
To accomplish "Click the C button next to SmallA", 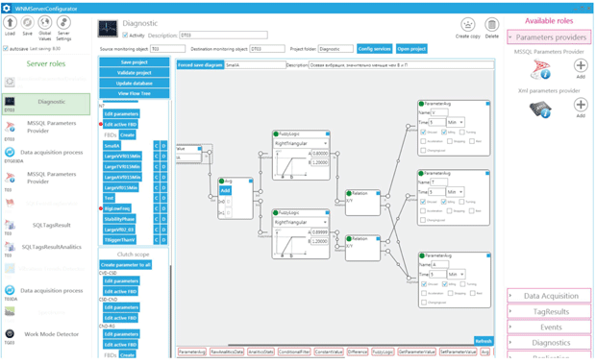I will (x=157, y=146).
